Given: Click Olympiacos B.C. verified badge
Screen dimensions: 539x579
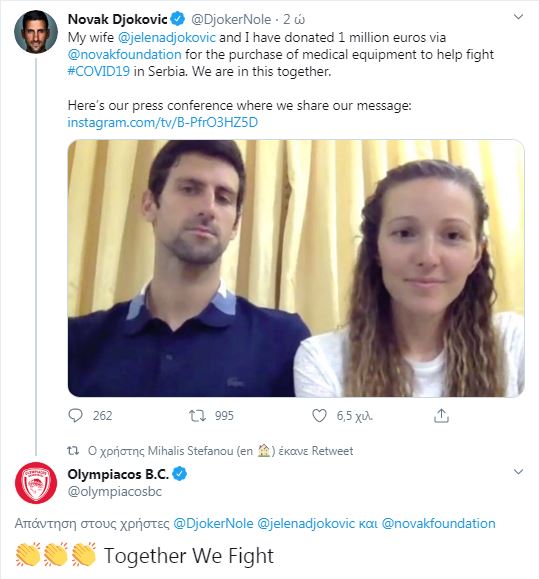Looking at the screenshot, I should click(x=180, y=474).
